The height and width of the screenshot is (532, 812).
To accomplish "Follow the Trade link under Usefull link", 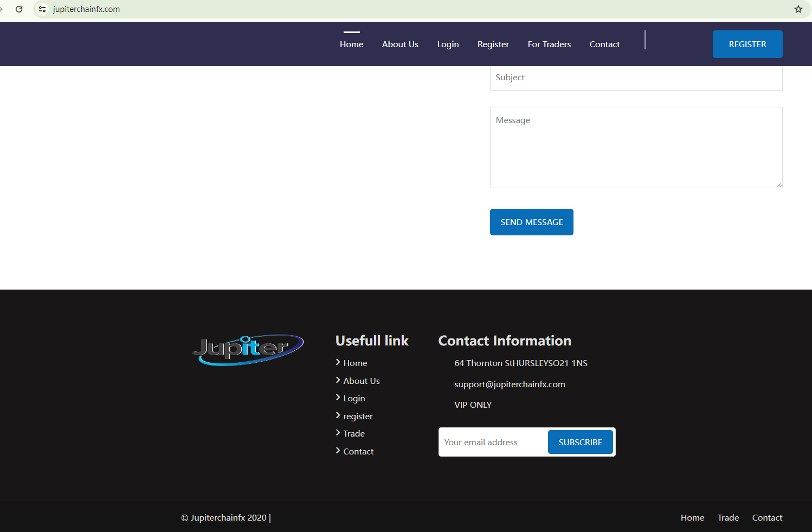I will point(354,434).
